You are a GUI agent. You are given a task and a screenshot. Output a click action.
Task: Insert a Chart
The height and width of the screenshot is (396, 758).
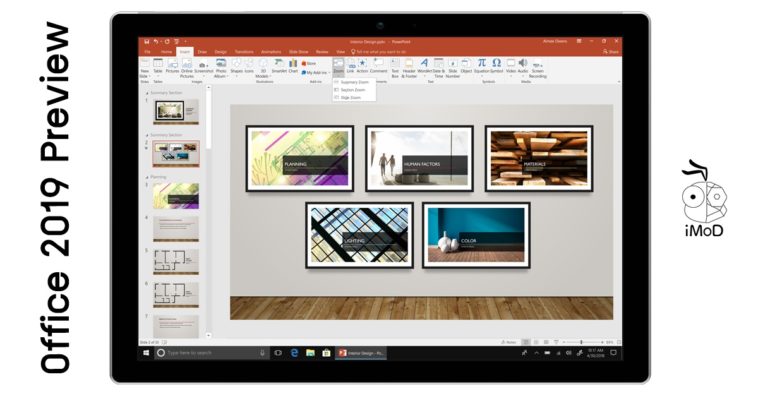(293, 66)
